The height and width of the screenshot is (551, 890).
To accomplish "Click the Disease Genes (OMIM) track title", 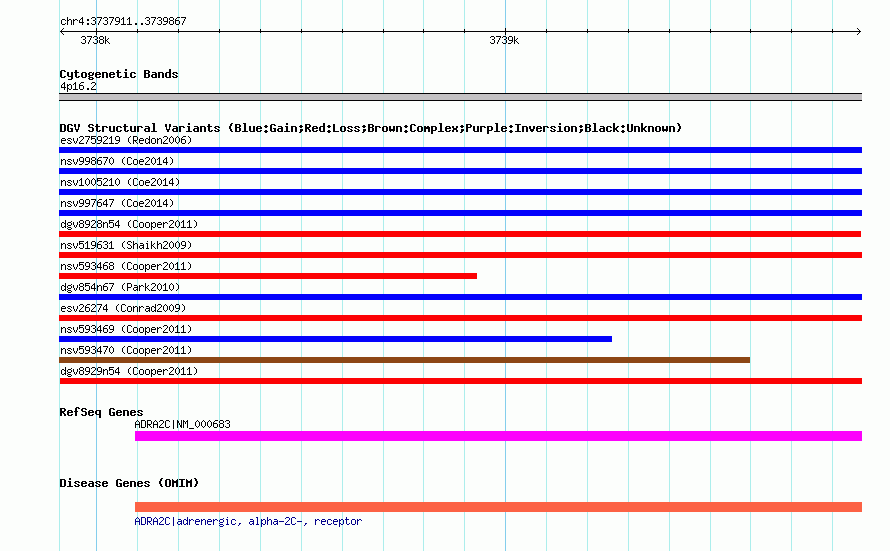I will [x=129, y=483].
